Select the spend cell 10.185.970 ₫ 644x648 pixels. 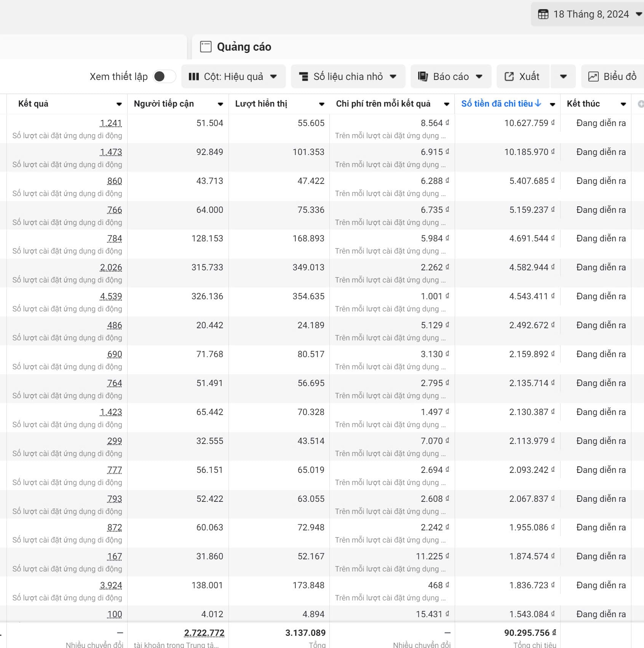point(529,152)
